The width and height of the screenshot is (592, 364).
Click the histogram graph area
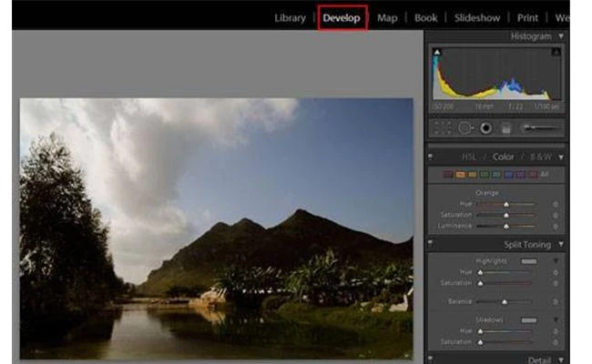pyautogui.click(x=496, y=74)
